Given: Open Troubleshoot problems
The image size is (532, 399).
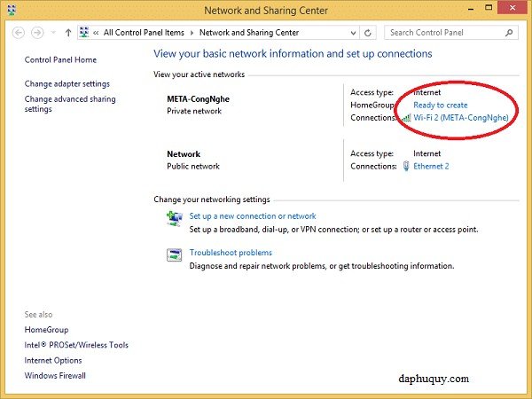Looking at the screenshot, I should coord(231,253).
